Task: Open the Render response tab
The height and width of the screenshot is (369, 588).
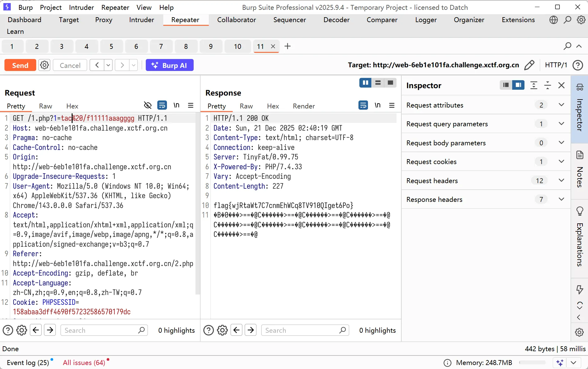Action: [304, 106]
